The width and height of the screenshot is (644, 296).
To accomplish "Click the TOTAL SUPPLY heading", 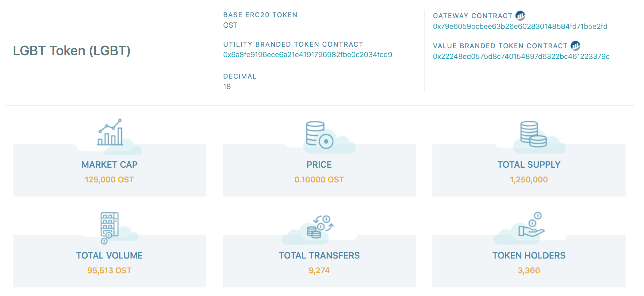I will (529, 165).
